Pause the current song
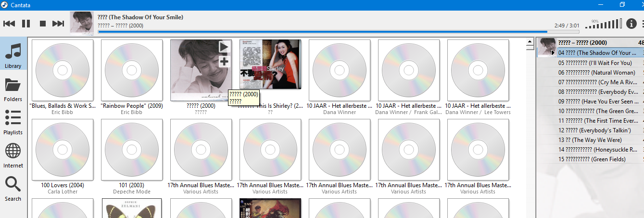Screen dimensions: 644x218 click(x=26, y=24)
